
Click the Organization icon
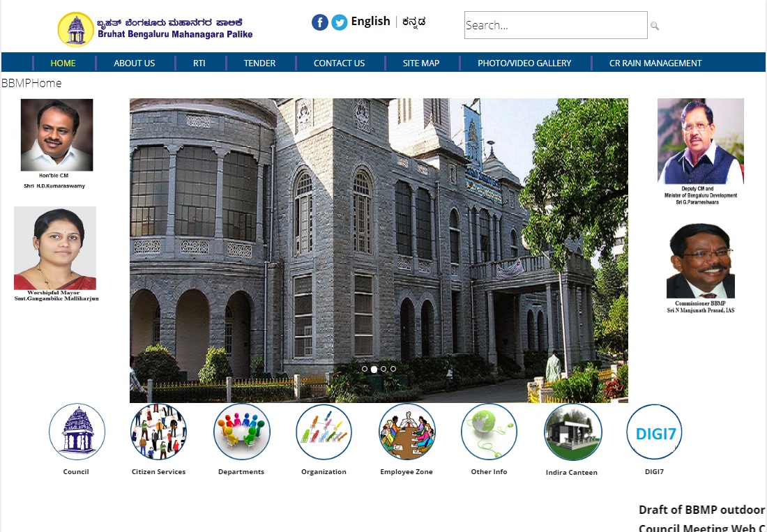tap(324, 431)
